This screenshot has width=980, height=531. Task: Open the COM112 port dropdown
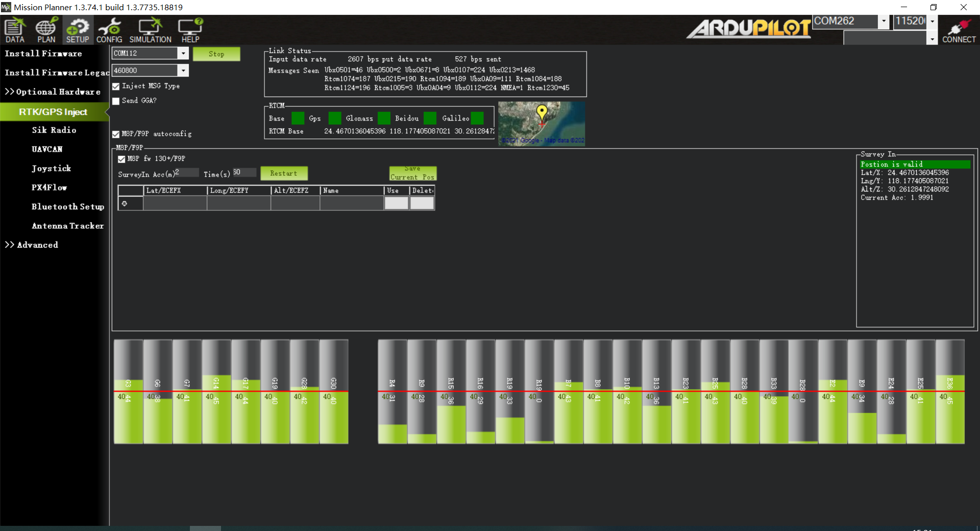[x=183, y=53]
